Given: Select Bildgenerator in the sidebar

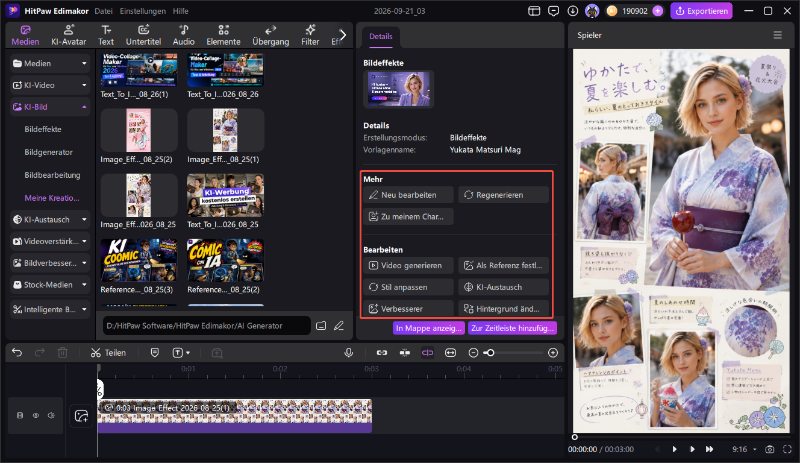Looking at the screenshot, I should point(48,152).
